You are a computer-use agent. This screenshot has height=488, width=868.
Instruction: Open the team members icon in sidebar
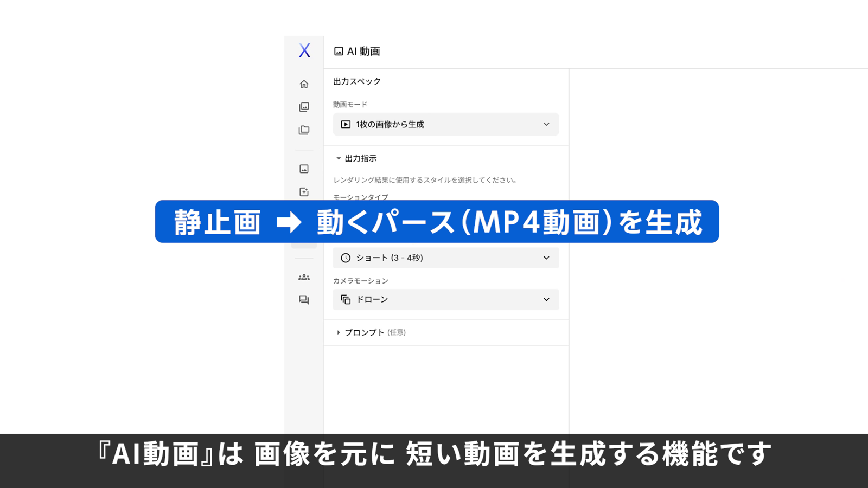click(x=304, y=277)
